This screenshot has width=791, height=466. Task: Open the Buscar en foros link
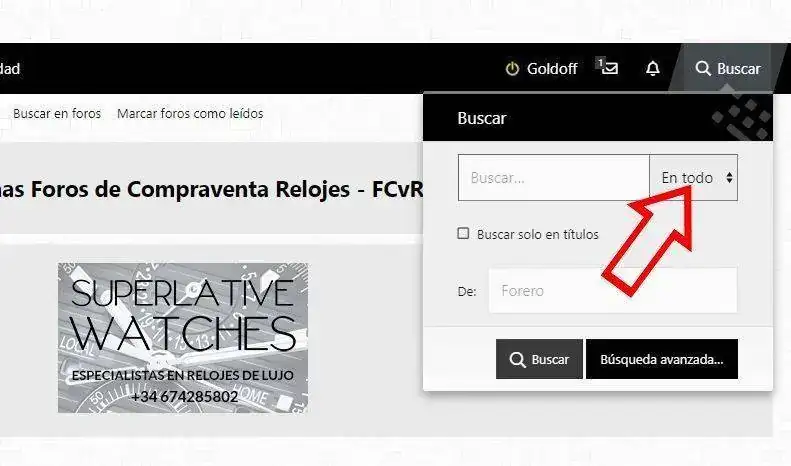[57, 113]
